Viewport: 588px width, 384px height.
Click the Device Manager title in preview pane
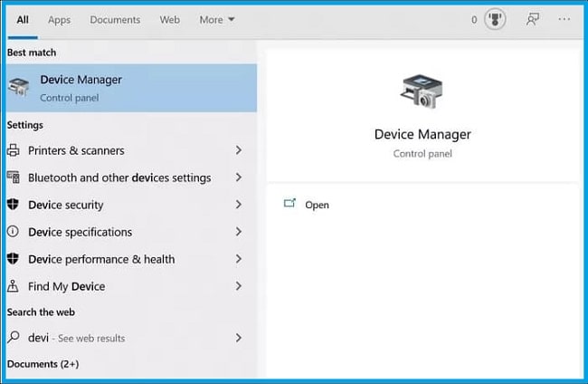[422, 134]
